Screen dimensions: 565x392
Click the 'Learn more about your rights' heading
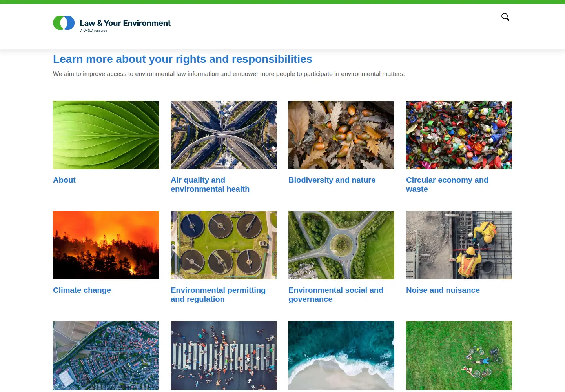[x=182, y=59]
